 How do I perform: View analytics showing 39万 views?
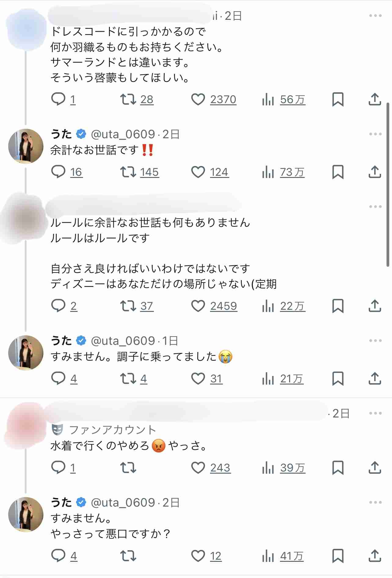[284, 468]
